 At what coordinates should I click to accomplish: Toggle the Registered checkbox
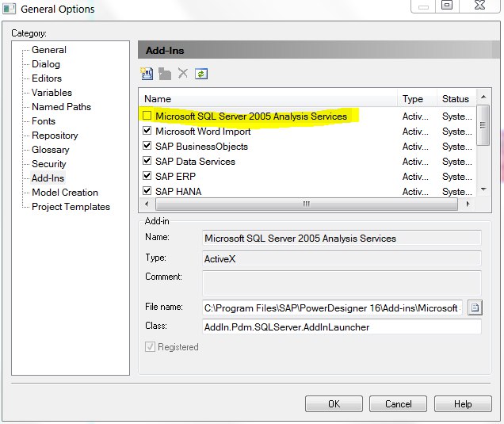150,346
